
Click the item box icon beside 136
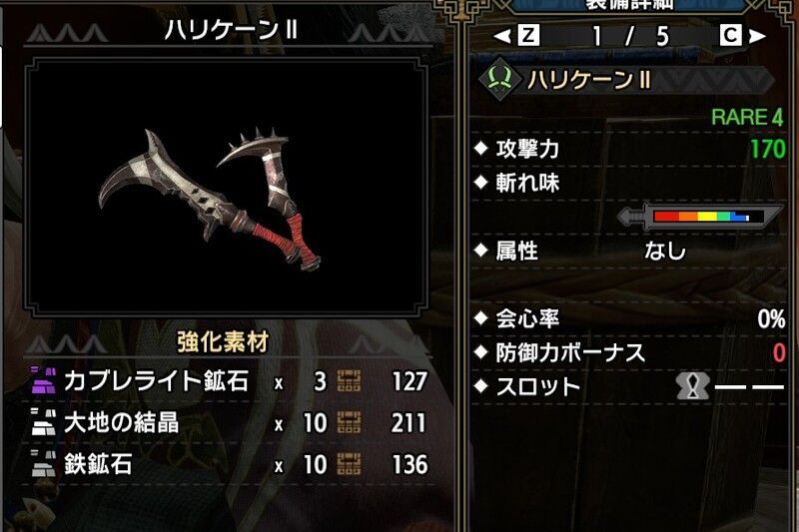pos(349,464)
